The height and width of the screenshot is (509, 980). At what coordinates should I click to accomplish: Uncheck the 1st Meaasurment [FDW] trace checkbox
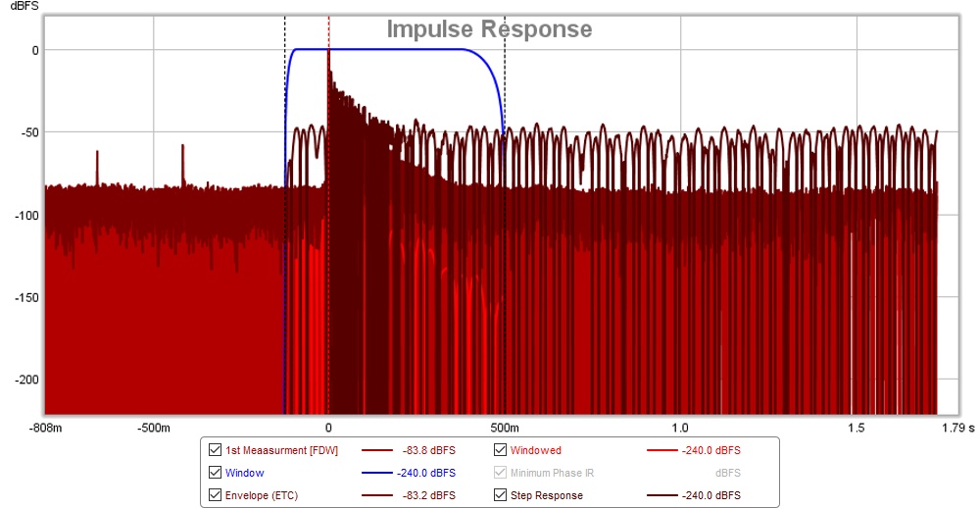[x=215, y=449]
